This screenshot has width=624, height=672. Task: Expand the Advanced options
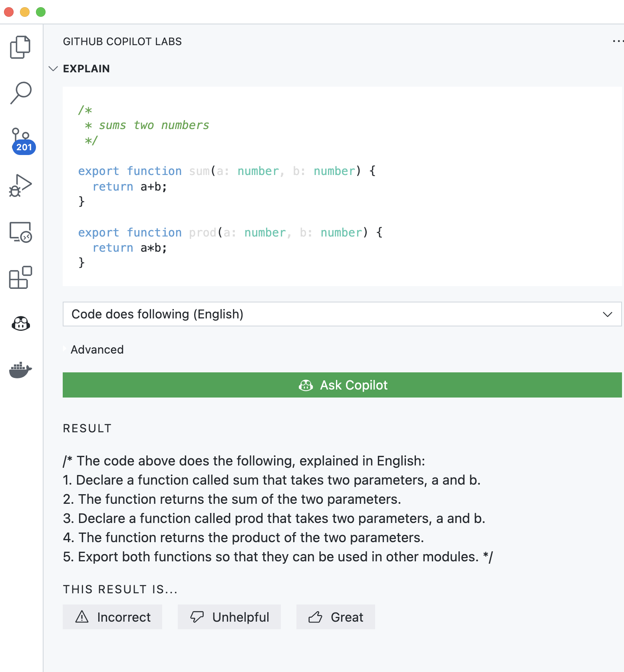point(97,350)
